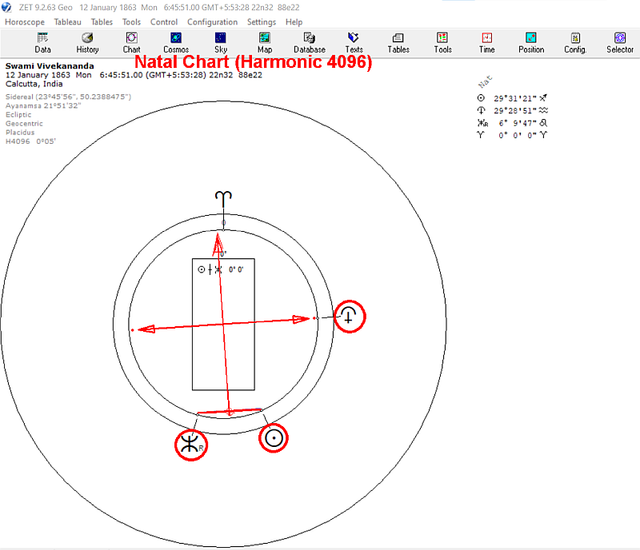
Task: Click the Calcutta, India location text
Action: coord(34,84)
